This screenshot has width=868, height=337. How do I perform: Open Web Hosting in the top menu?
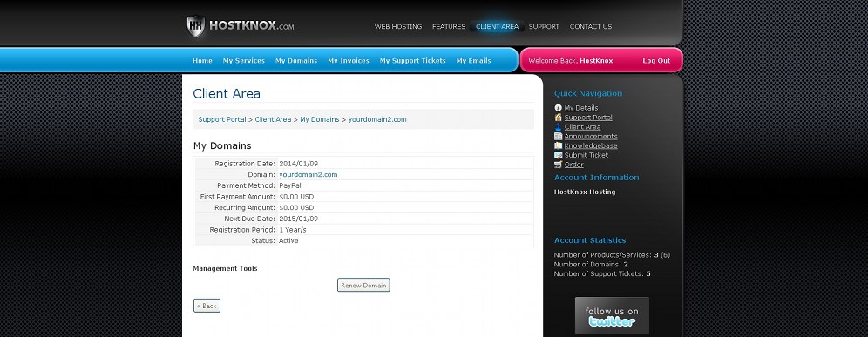tap(398, 27)
